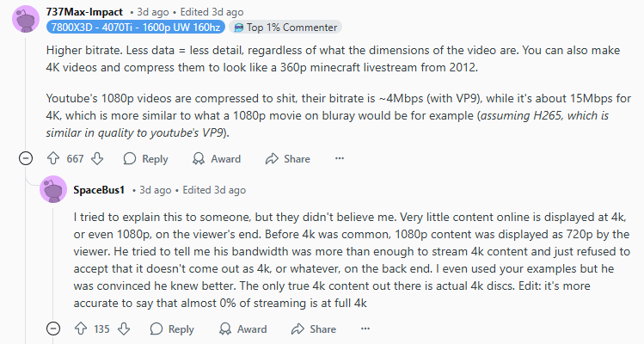Viewport: 644px width, 344px height.
Task: Collapse 737Max-Impact's comment thread
Action: tap(26, 158)
